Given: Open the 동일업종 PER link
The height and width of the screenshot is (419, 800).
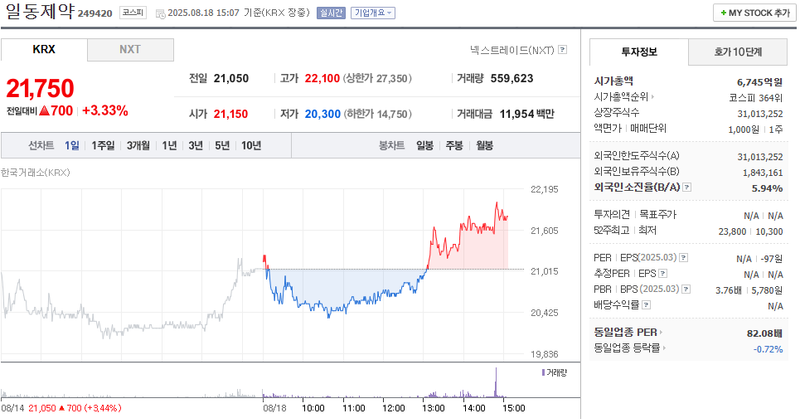Looking at the screenshot, I should click(x=628, y=332).
